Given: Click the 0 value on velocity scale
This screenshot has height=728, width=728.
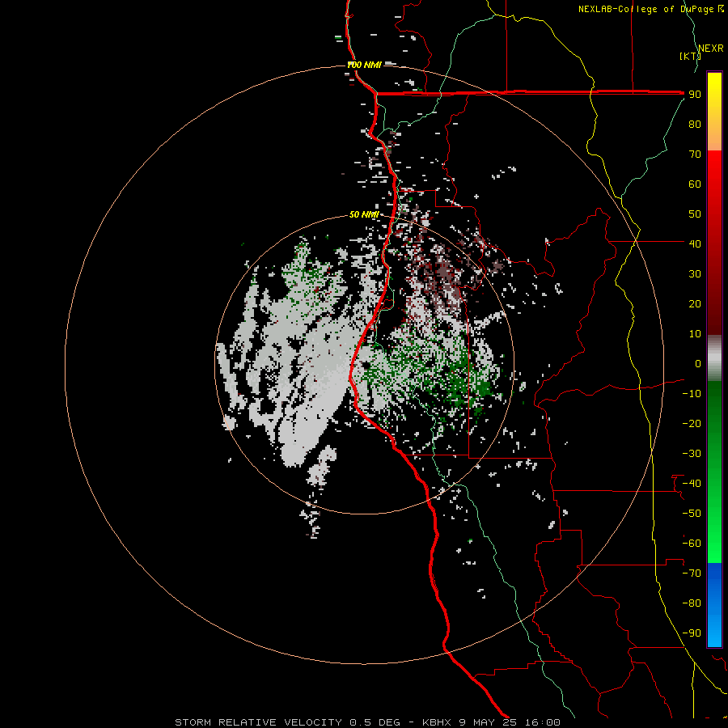Looking at the screenshot, I should [697, 364].
